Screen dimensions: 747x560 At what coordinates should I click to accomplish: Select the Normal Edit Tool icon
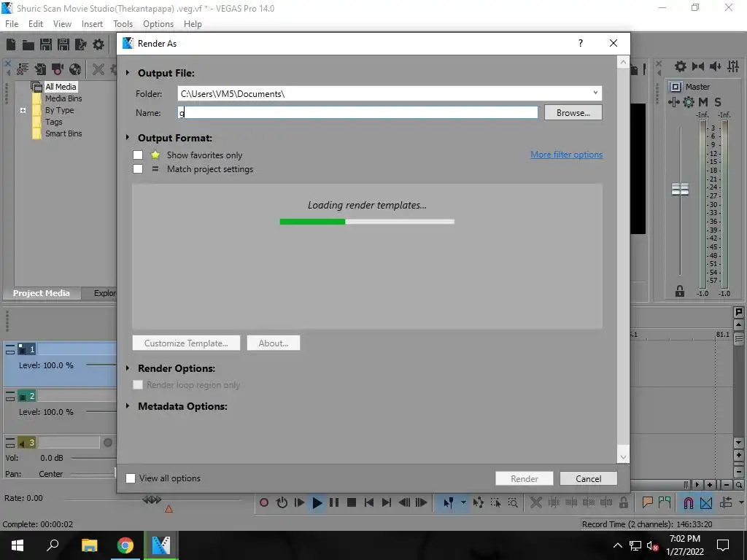(449, 502)
